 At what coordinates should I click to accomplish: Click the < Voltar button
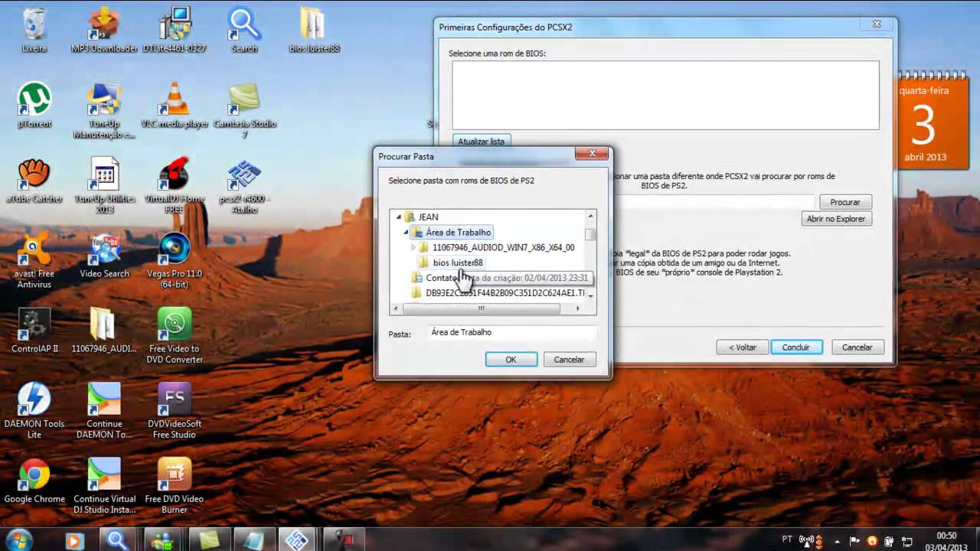[x=742, y=347]
